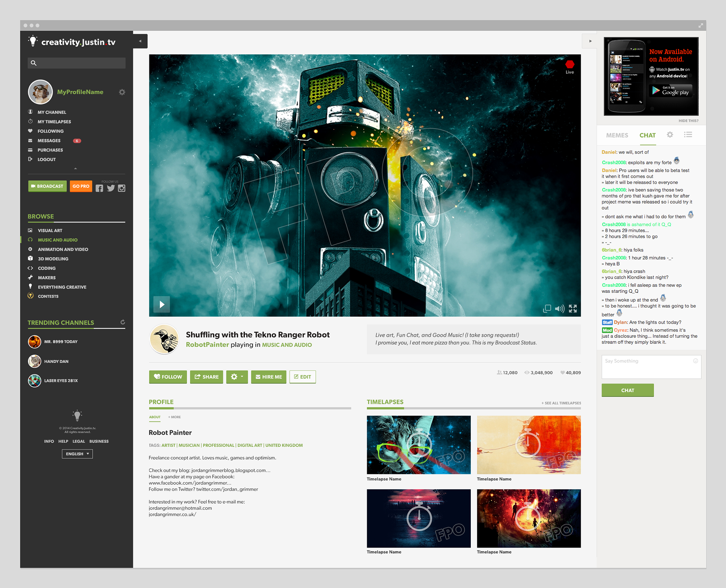The height and width of the screenshot is (588, 726).
Task: Click the orange GO PRO button
Action: pyautogui.click(x=81, y=186)
